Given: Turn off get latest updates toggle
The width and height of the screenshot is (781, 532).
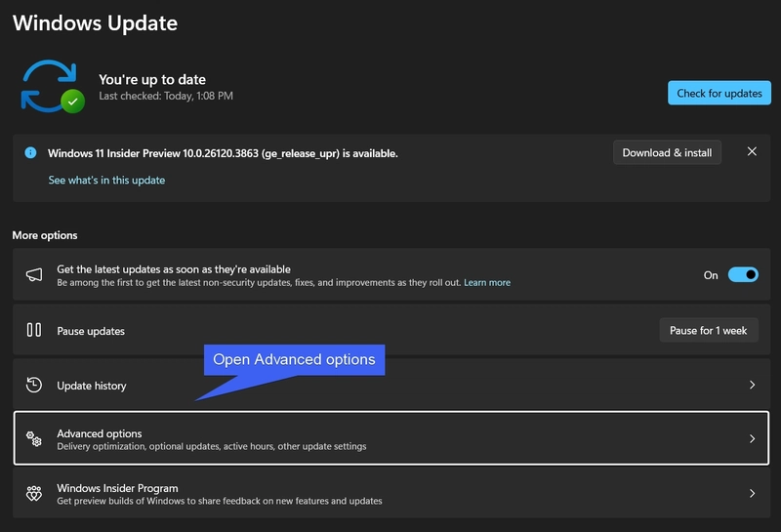Looking at the screenshot, I should tap(743, 274).
